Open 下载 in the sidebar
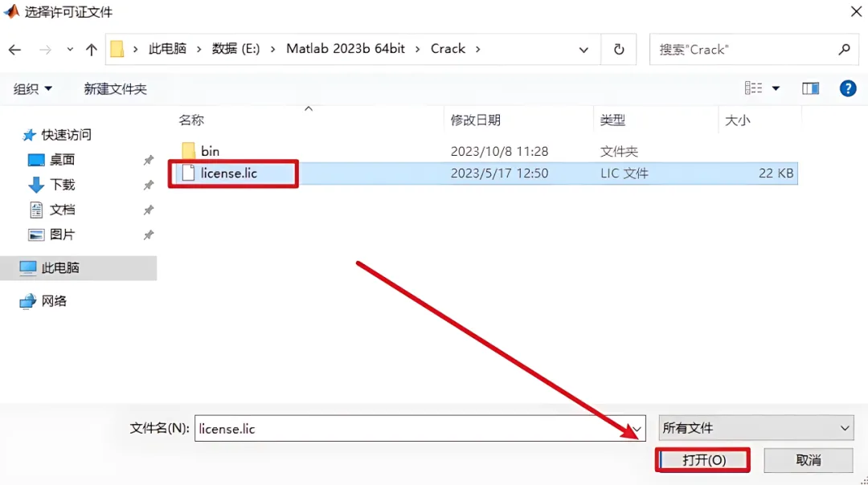 click(x=62, y=185)
